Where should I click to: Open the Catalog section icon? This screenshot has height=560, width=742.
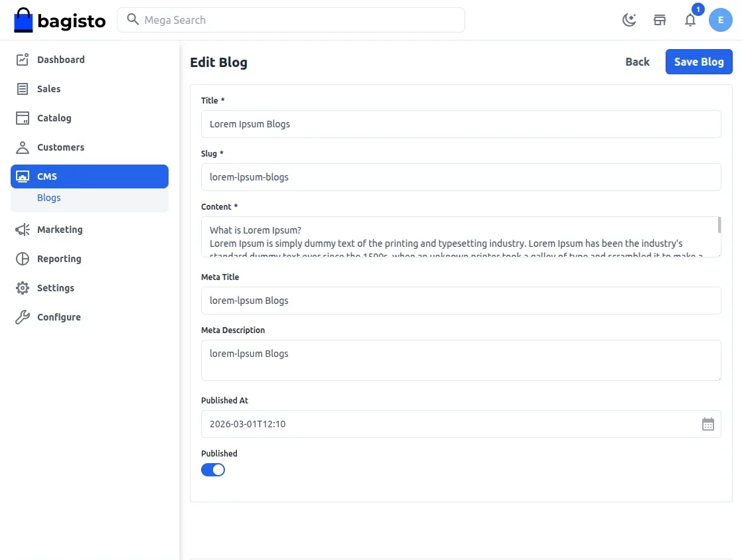[x=21, y=118]
